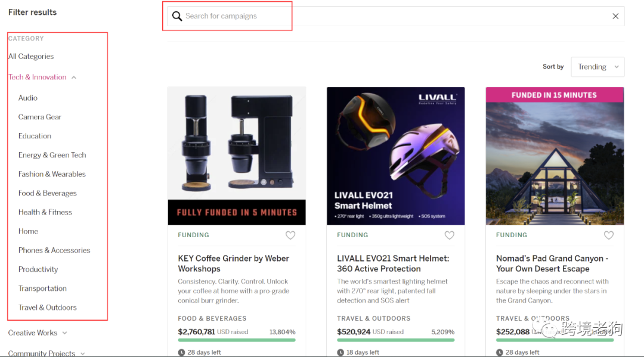The image size is (644, 357).
Task: Open LIVALL EVO21 Smart Helmet campaign title
Action: (x=393, y=263)
